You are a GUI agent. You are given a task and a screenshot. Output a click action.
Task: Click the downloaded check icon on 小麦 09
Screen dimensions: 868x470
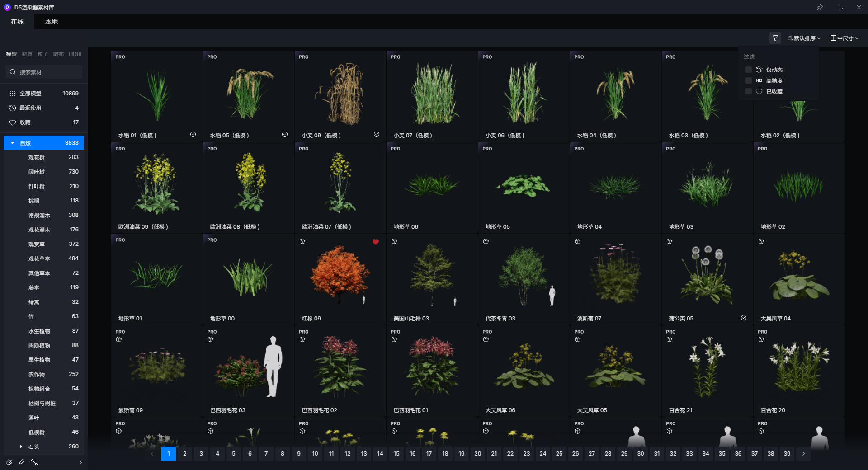click(377, 135)
